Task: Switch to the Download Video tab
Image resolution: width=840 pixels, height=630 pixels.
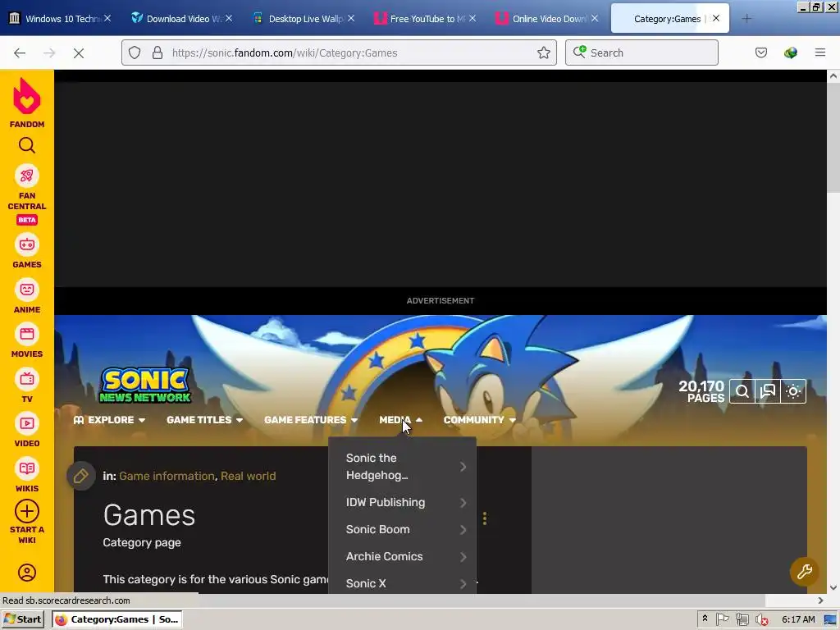Action: [182, 19]
